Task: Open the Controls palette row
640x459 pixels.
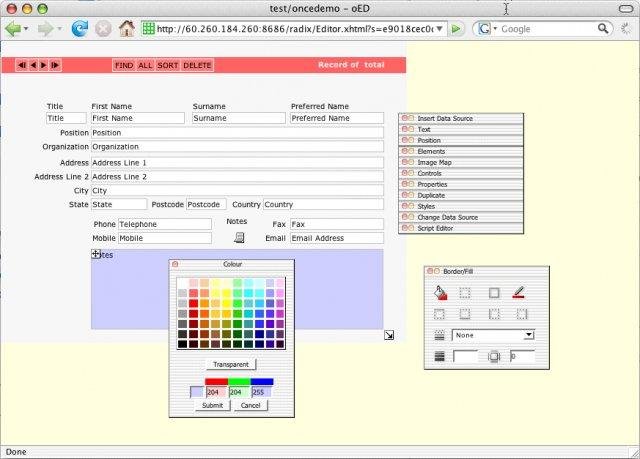Action: click(x=461, y=173)
